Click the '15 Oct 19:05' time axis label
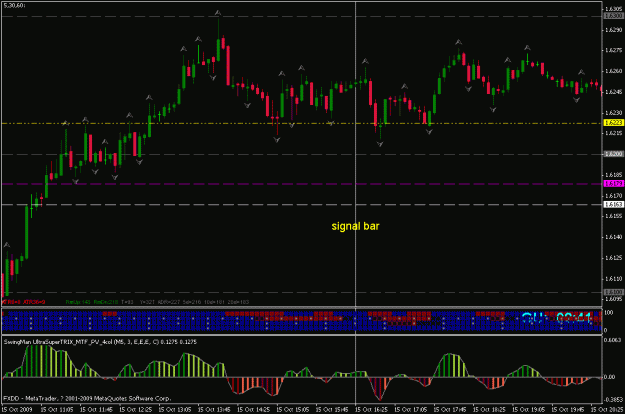 click(x=528, y=410)
